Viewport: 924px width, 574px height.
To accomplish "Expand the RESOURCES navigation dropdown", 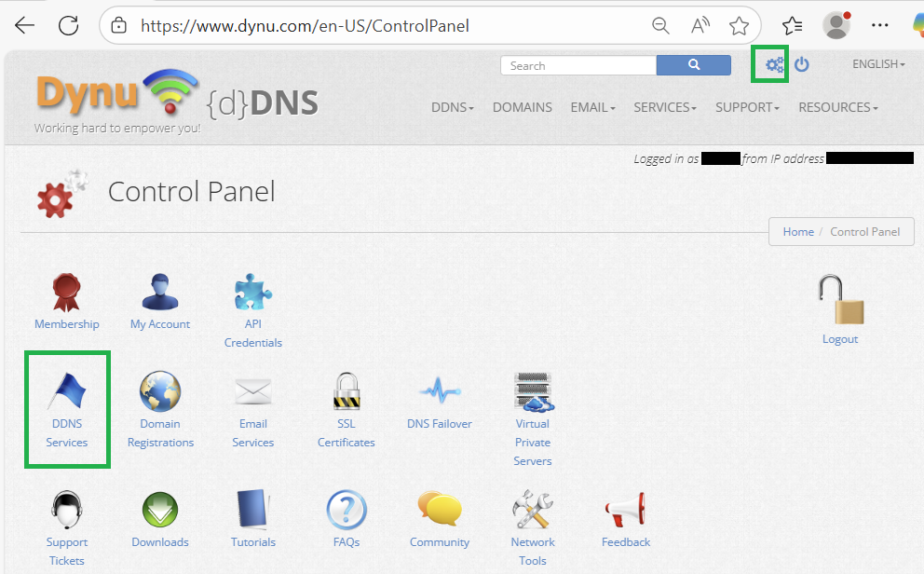I will click(x=838, y=107).
